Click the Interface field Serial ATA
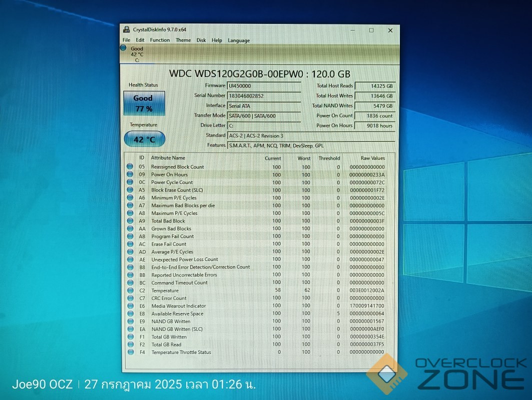This screenshot has width=532, height=400. [264, 106]
